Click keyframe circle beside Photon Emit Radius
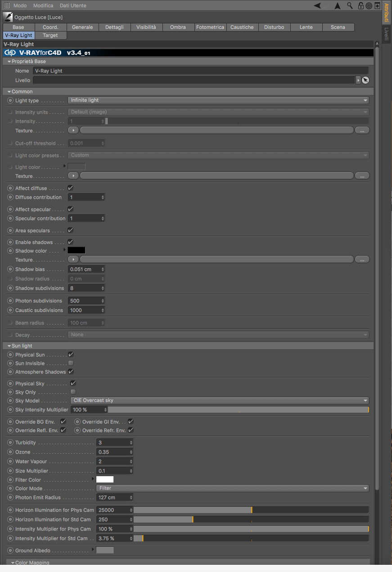The image size is (392, 572). [x=11, y=497]
